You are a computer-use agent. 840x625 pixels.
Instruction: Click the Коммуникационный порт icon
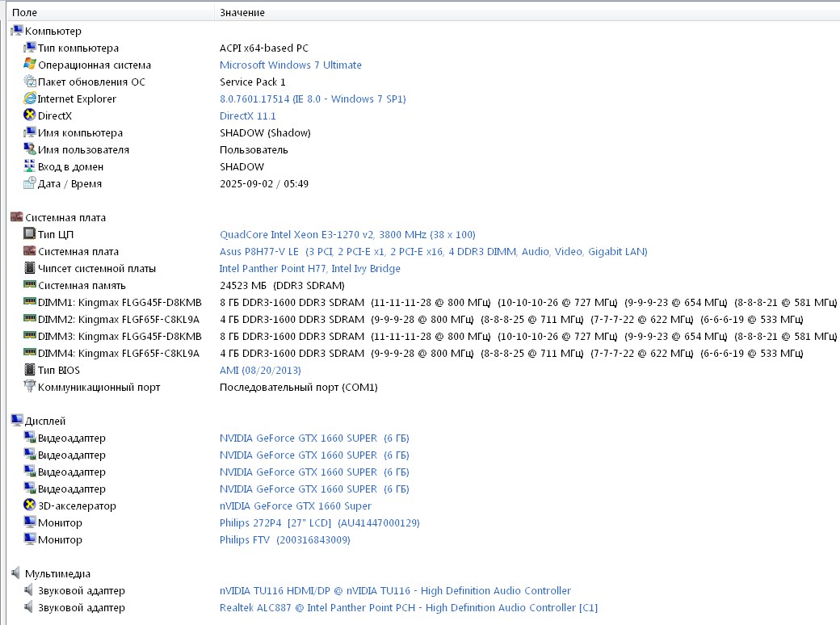(x=29, y=386)
